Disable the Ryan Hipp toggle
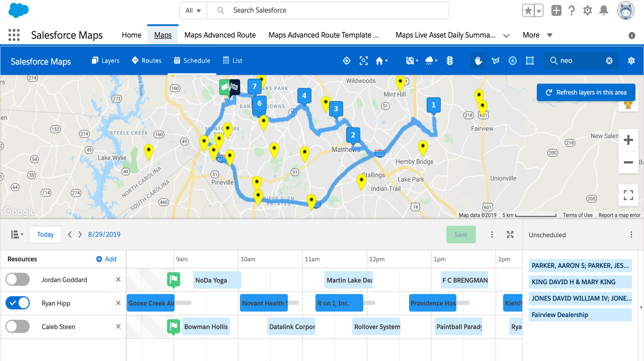Viewport: 644px width, 361px height. [x=18, y=303]
